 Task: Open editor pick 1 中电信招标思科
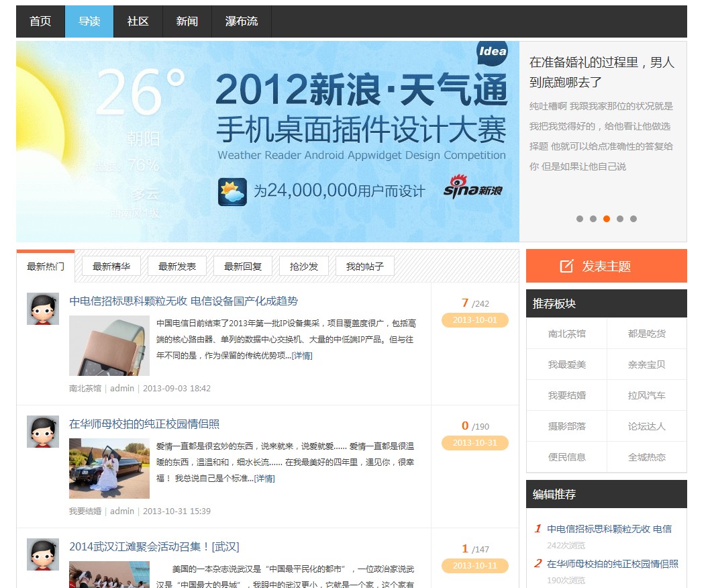pyautogui.click(x=609, y=529)
